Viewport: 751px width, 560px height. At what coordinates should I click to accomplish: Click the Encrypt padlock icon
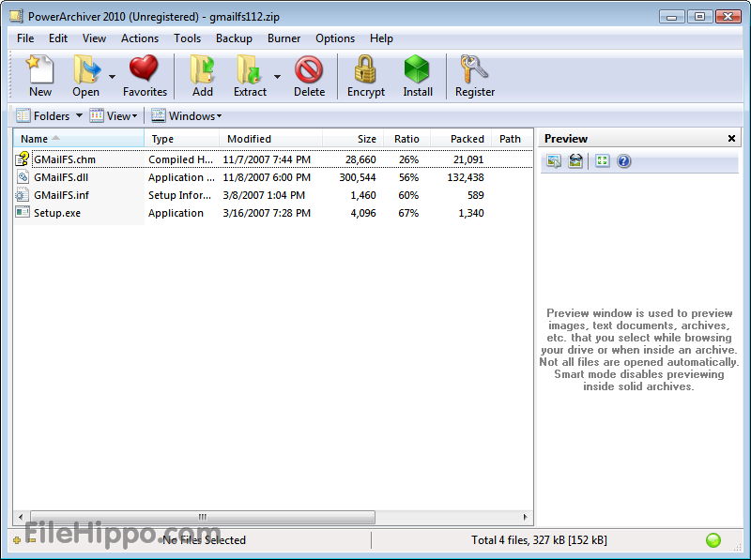365,68
